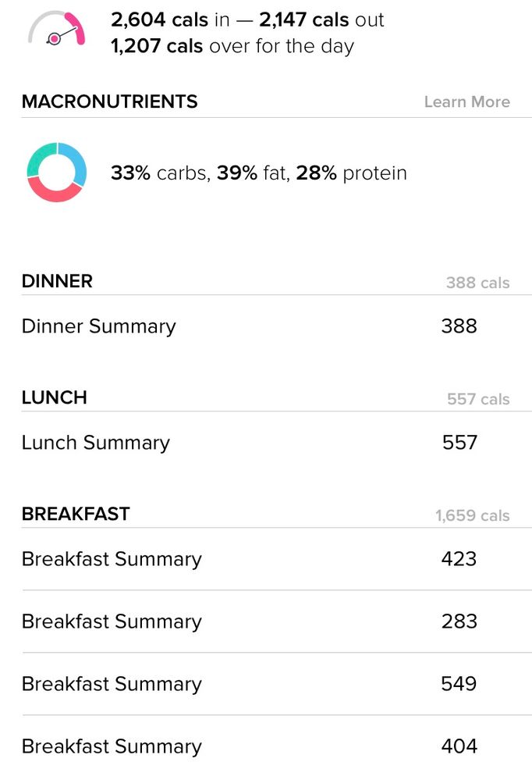Select the LUNCH section header
The height and width of the screenshot is (780, 532).
tap(54, 397)
